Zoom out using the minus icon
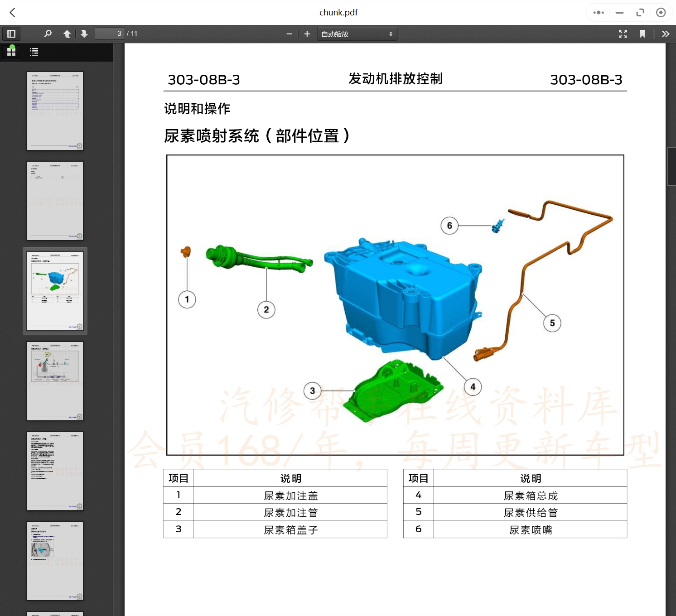The height and width of the screenshot is (616, 676). click(x=290, y=34)
